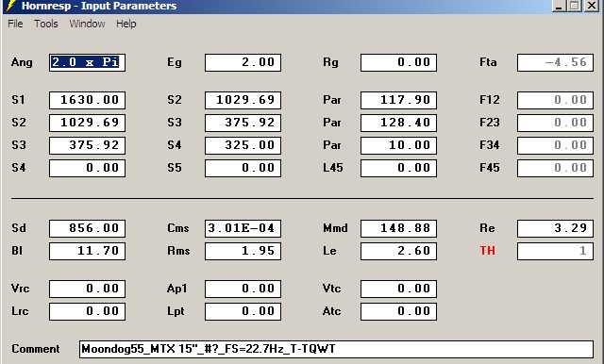Open the Help menu
The height and width of the screenshot is (364, 604).
(126, 24)
